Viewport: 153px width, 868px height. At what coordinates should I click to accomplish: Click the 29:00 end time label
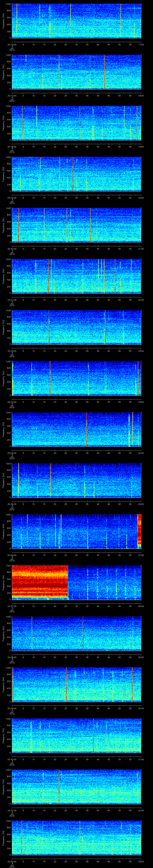[141, 657]
